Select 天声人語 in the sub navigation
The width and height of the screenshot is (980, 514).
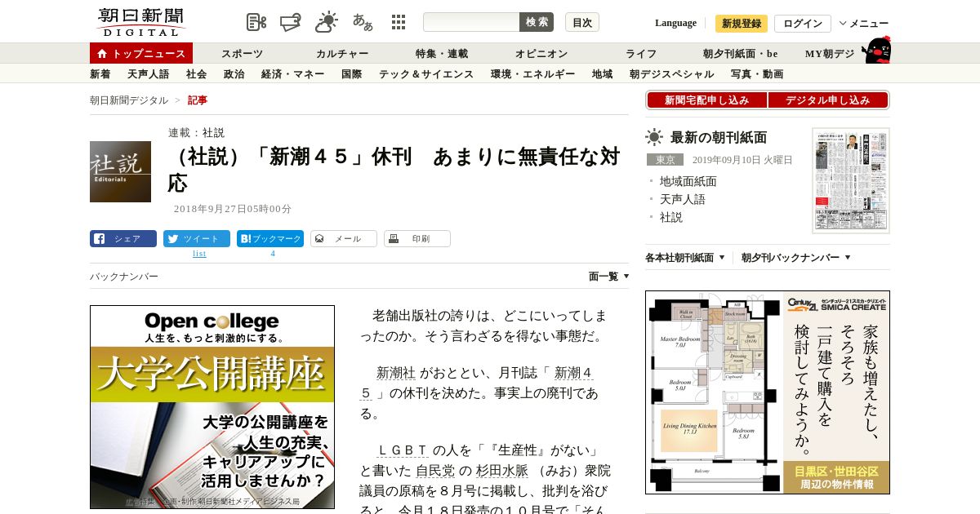[x=149, y=74]
